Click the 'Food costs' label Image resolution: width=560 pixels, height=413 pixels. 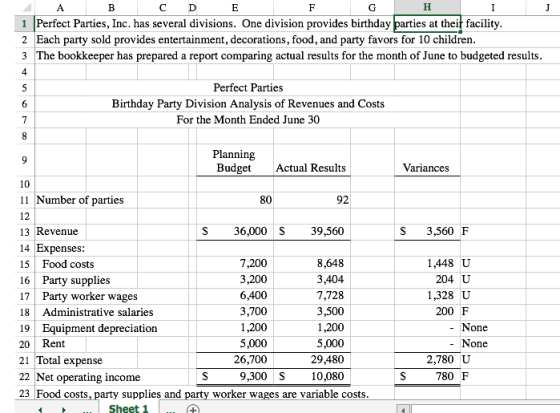tap(68, 264)
